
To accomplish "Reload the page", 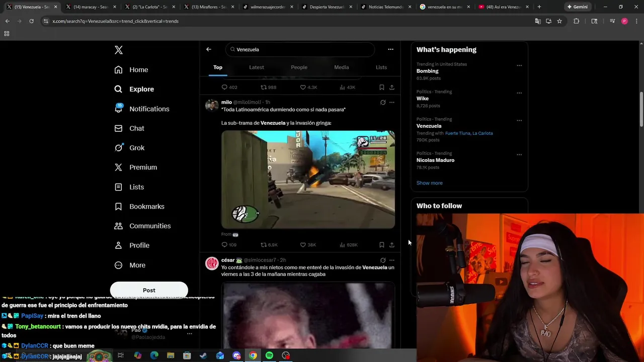I will point(31,21).
